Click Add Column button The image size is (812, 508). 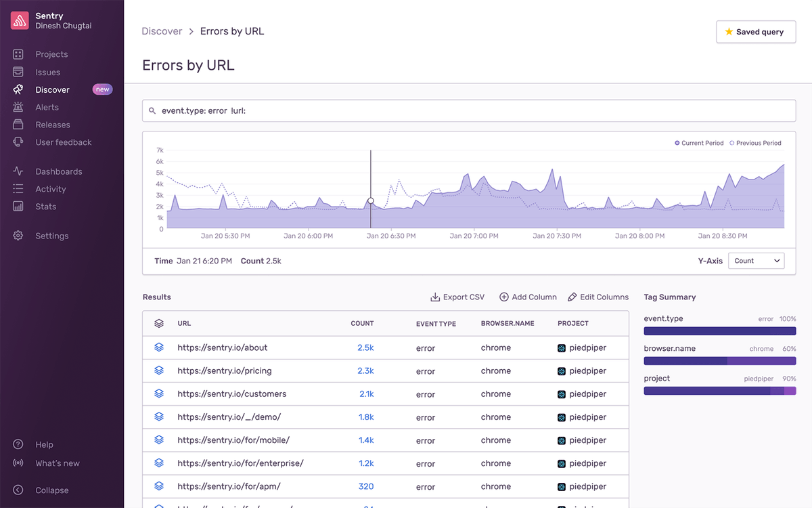528,297
